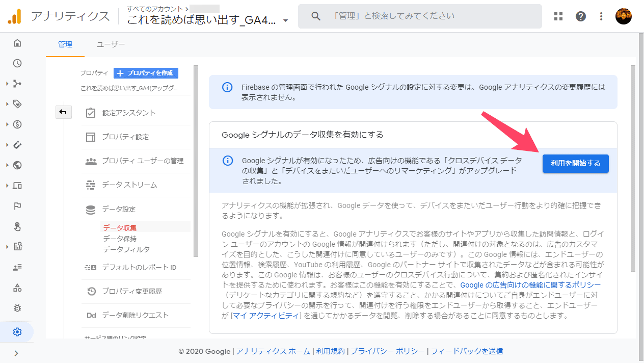
Task: Open the monetization dollar icon
Action: 17,124
